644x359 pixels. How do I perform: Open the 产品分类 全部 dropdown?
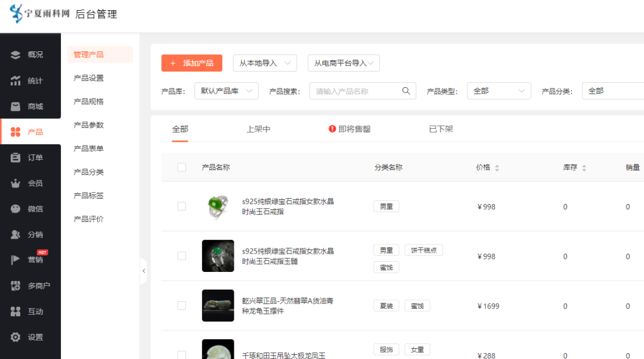click(x=613, y=91)
